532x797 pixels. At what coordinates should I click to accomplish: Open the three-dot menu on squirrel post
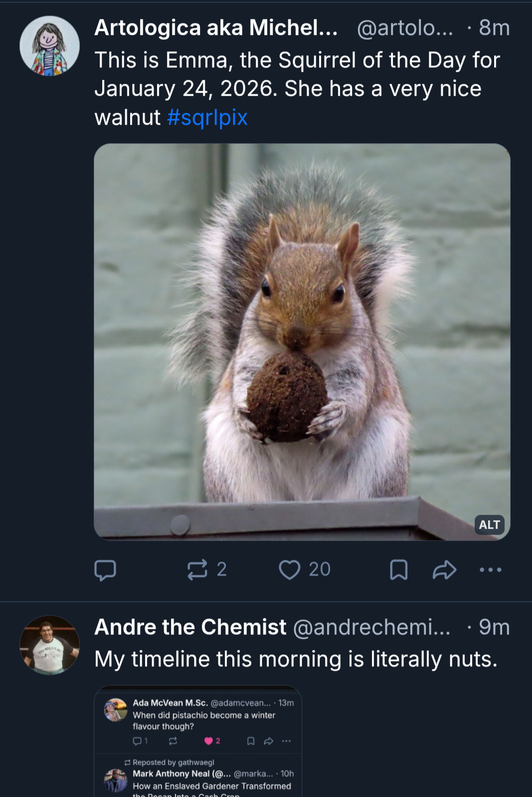coord(490,570)
